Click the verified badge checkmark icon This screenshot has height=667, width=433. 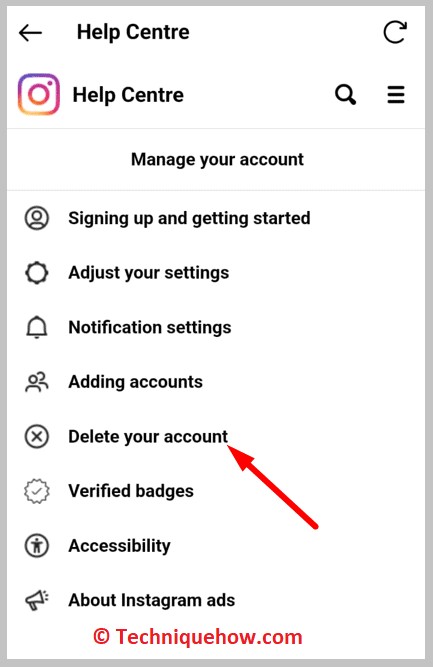click(37, 491)
